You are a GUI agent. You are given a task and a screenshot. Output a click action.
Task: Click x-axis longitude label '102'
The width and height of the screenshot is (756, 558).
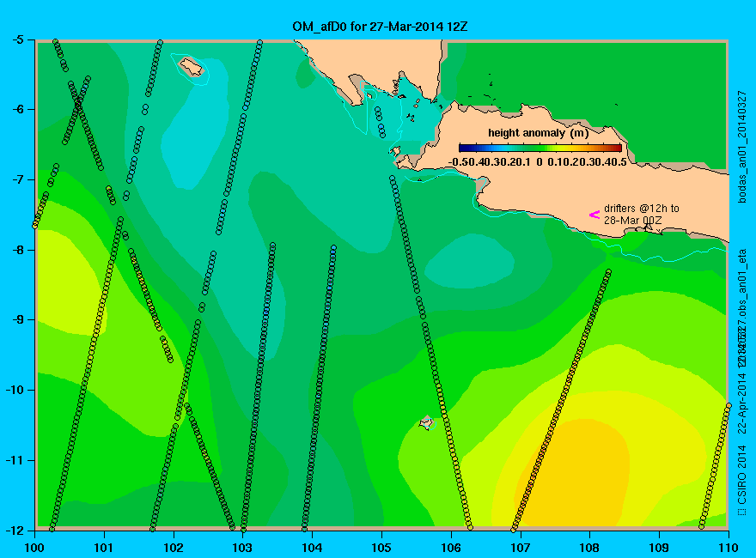(x=174, y=548)
